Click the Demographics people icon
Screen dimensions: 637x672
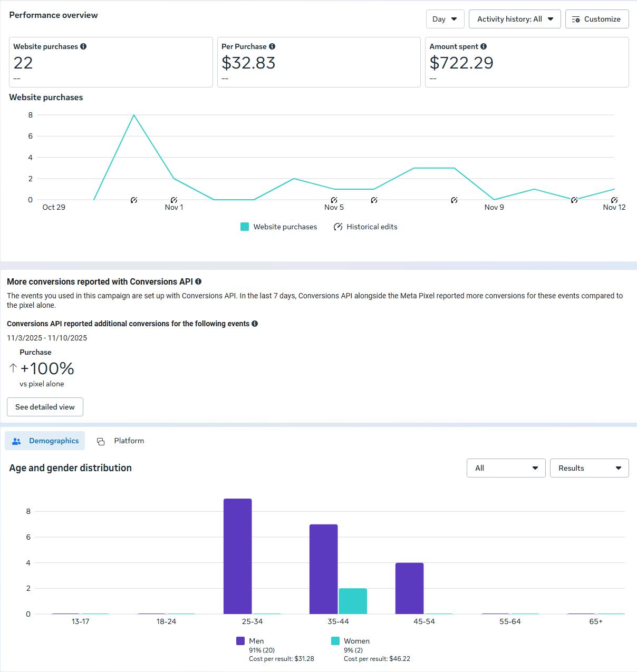16,441
